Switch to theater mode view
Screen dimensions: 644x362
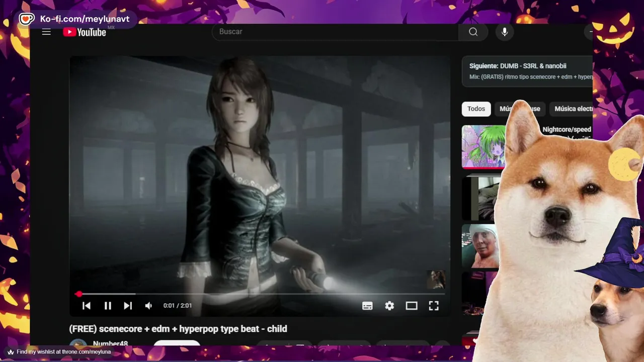pyautogui.click(x=412, y=306)
